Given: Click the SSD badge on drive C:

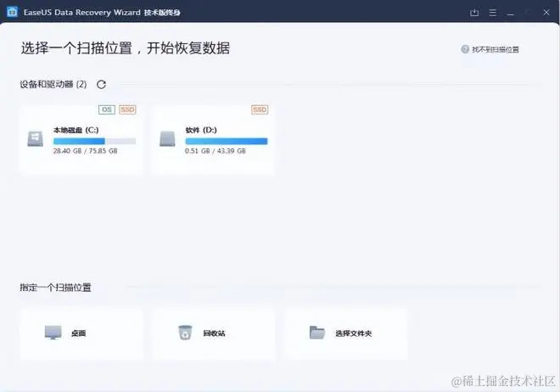Looking at the screenshot, I should (127, 109).
